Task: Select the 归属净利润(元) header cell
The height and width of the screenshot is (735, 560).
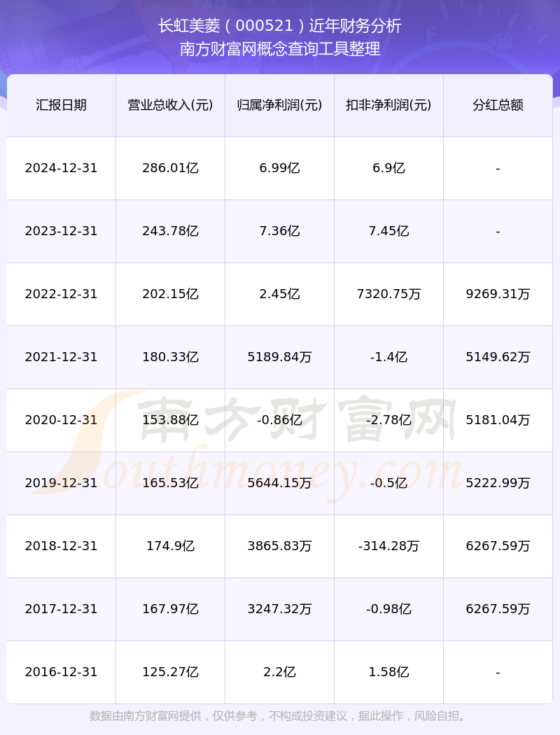Action: 280,105
